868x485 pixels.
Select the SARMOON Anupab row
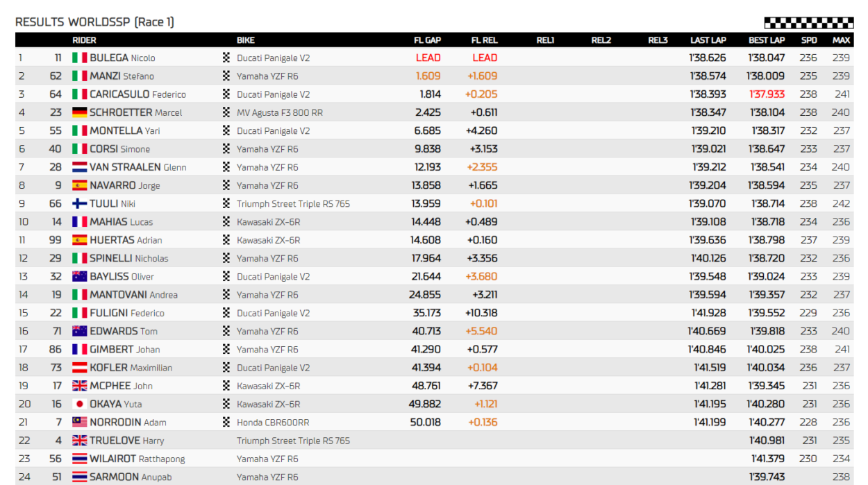434,477
